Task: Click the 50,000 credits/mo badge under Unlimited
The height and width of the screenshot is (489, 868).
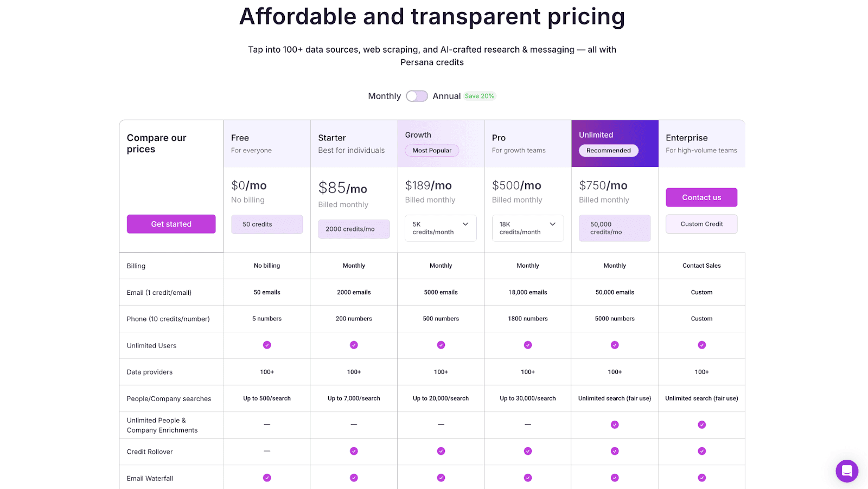Action: coord(614,228)
